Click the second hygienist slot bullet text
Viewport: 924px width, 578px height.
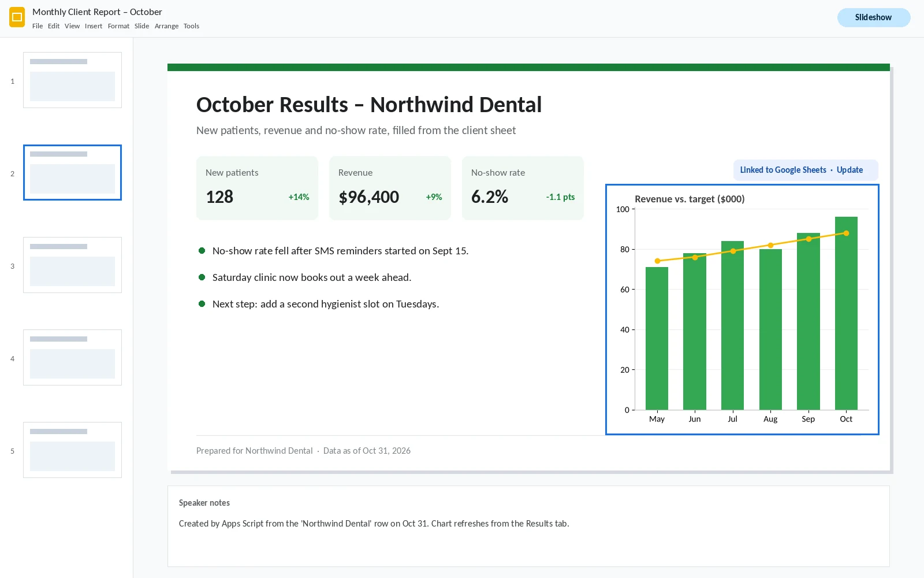(x=326, y=304)
